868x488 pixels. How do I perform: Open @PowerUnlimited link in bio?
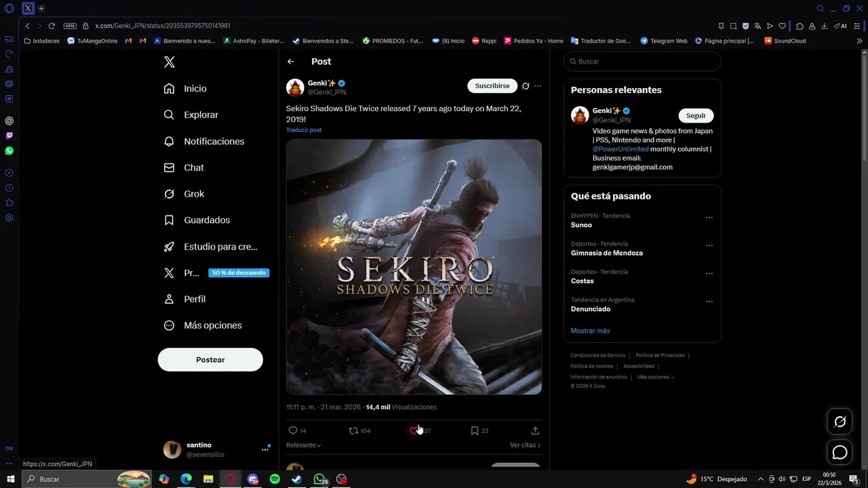[620, 149]
